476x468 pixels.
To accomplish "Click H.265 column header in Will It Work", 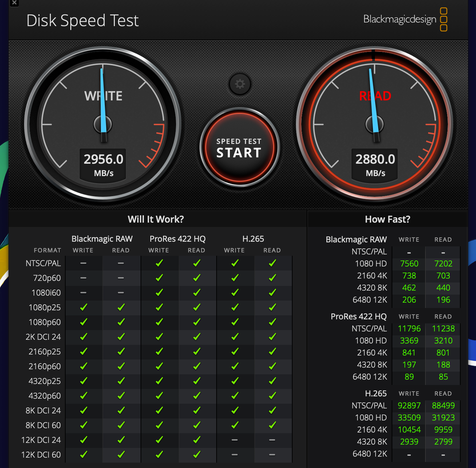I will coord(253,239).
